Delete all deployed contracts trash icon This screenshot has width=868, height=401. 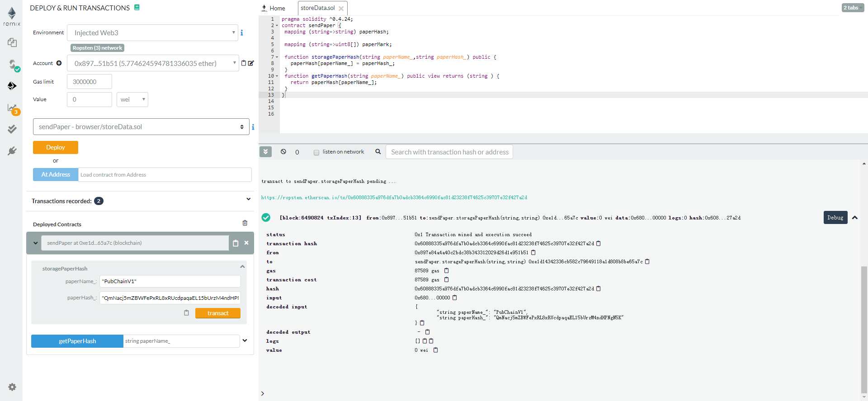[245, 223]
